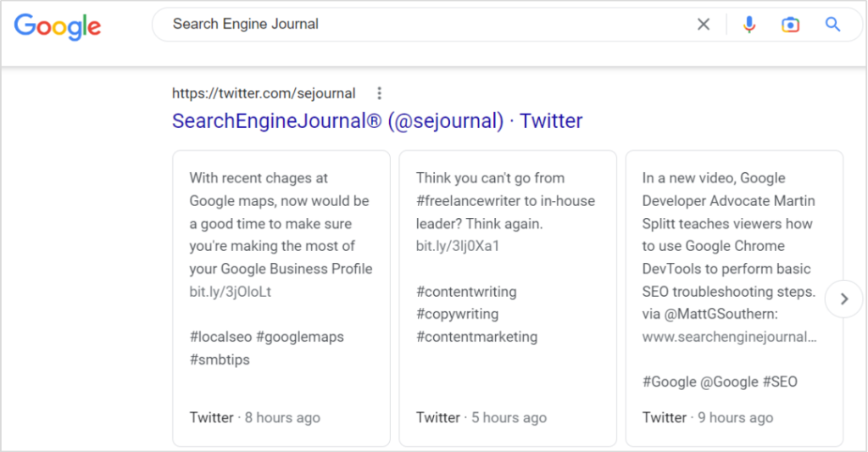Open Google Lens image search camera icon

point(790,25)
